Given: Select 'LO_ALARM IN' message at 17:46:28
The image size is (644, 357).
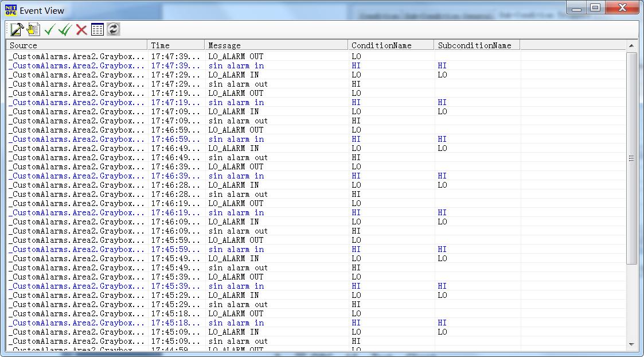Looking at the screenshot, I should 233,185.
